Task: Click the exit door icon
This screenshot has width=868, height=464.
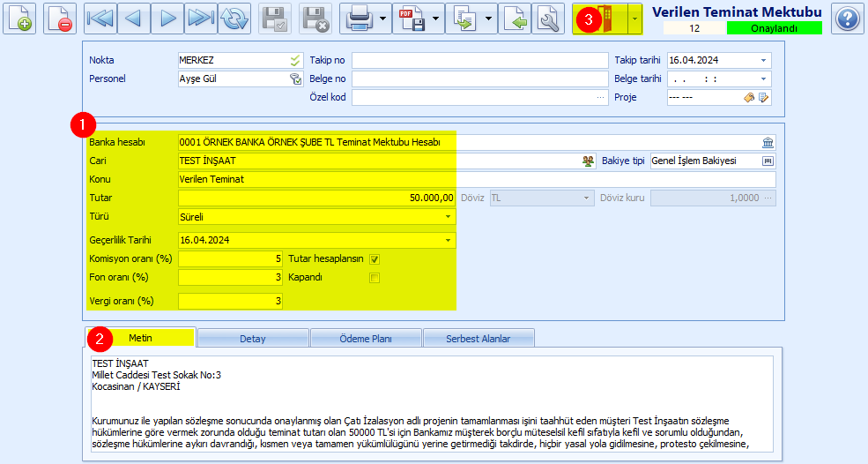Action: coord(605,19)
